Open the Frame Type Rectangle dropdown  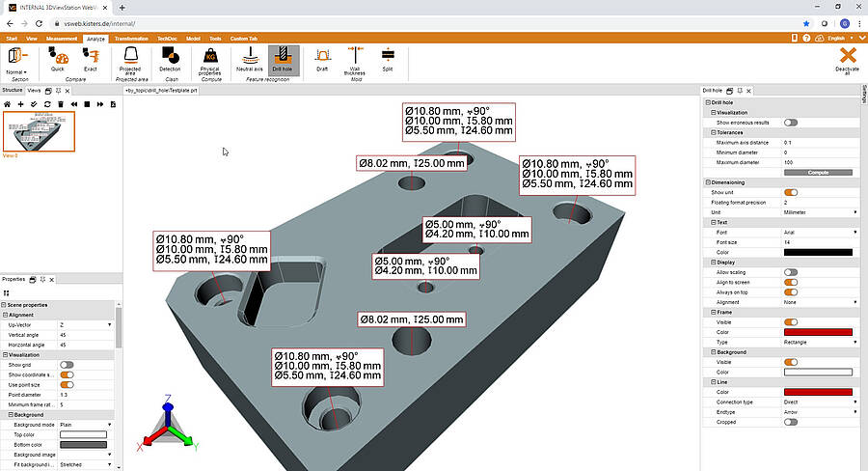pyautogui.click(x=821, y=342)
